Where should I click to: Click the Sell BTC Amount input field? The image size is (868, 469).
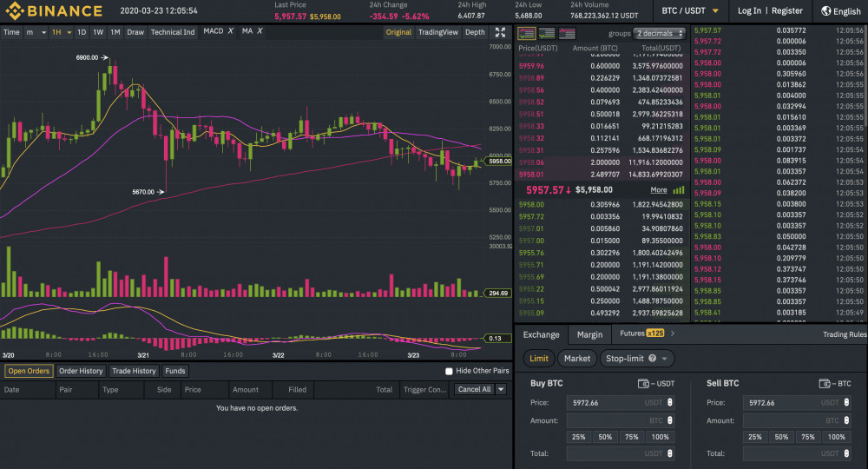[x=797, y=421]
